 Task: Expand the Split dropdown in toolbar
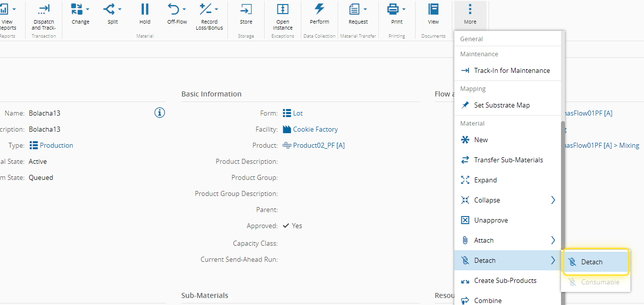click(x=119, y=9)
